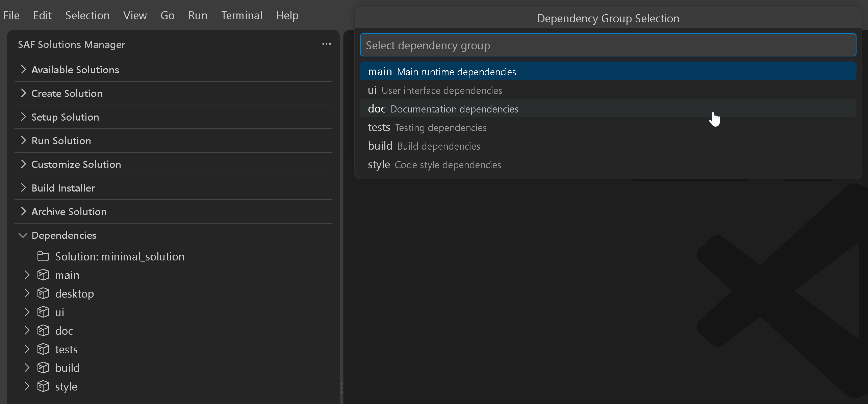Expand the tests dependency tree node
Viewport: 868px width, 404px height.
click(x=27, y=349)
